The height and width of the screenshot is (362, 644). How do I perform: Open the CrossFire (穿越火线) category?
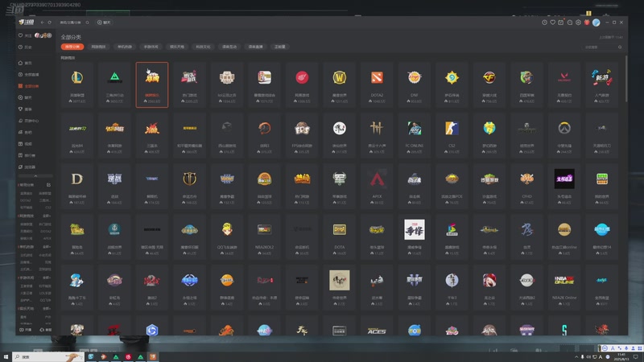tap(489, 85)
